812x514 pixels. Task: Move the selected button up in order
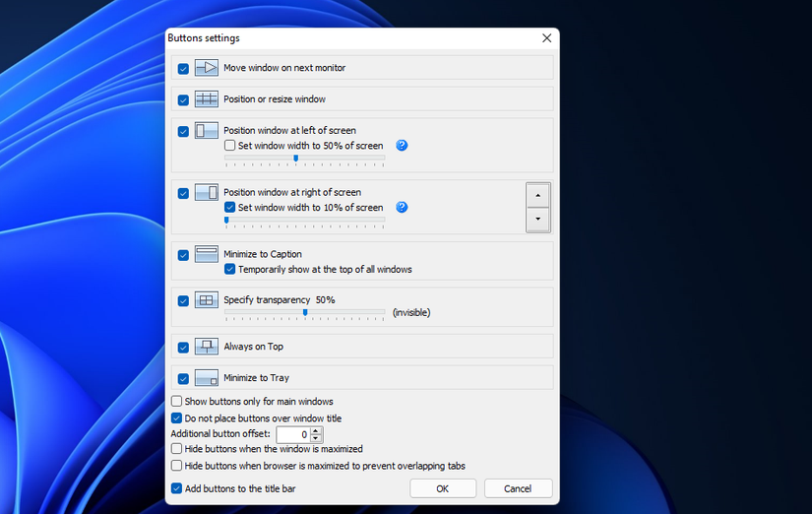(538, 195)
